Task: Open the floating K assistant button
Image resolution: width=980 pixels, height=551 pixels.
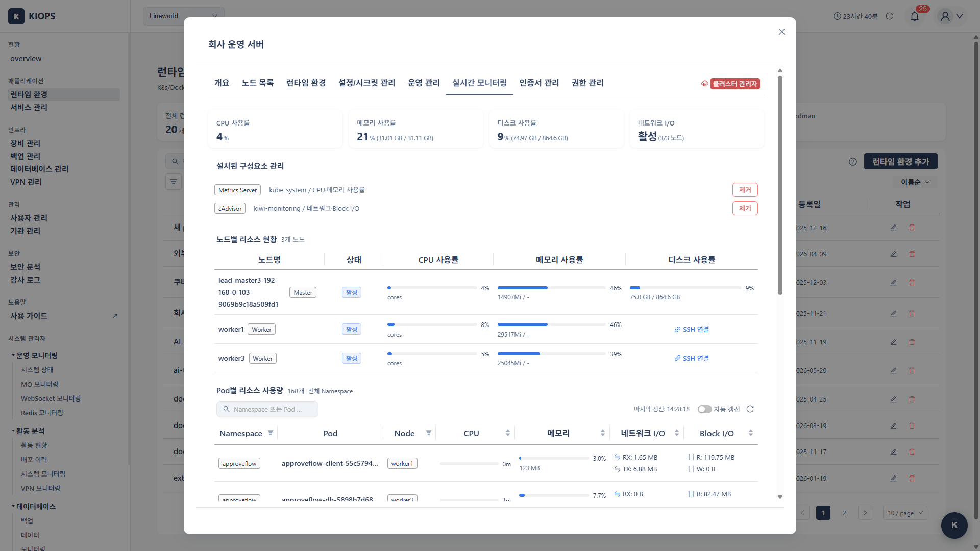Action: (954, 525)
